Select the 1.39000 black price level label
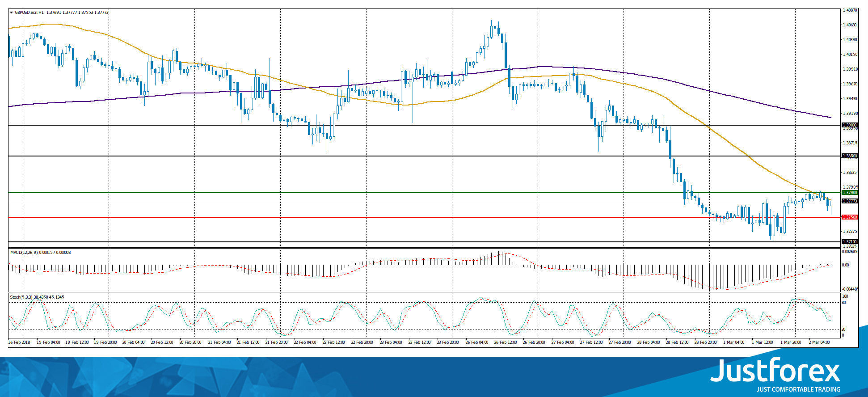Screen dimensions: 868x397 (850, 125)
